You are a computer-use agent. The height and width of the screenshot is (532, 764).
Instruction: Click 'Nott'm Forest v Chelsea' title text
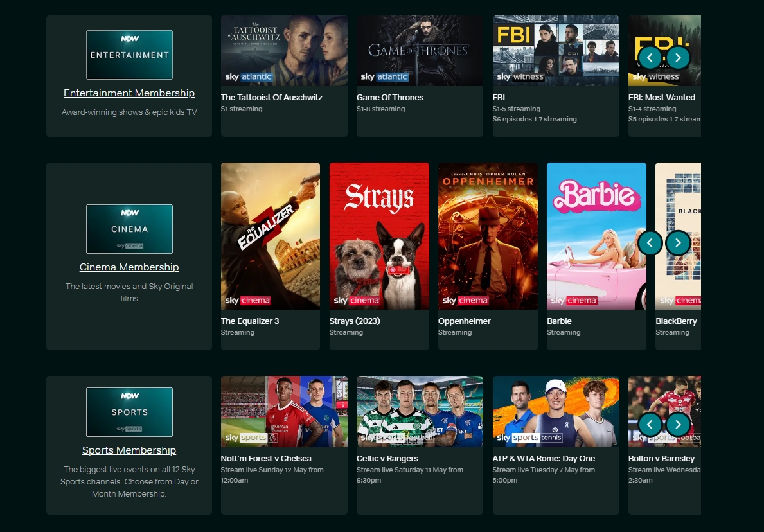pyautogui.click(x=266, y=459)
